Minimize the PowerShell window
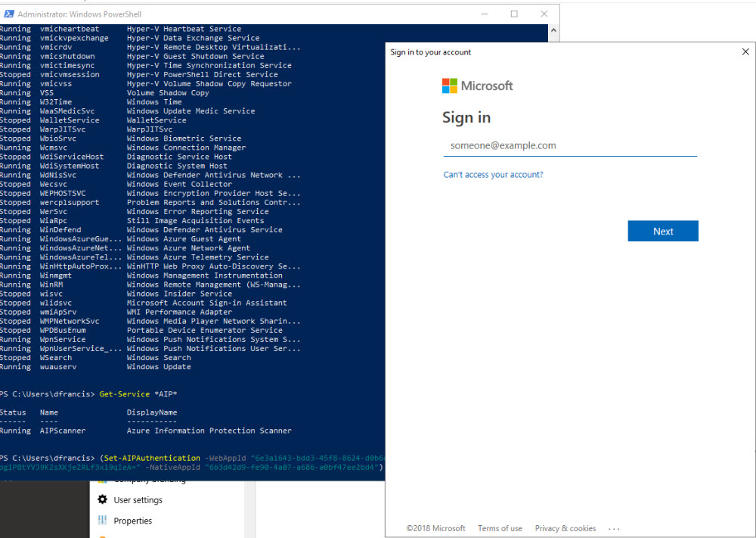The width and height of the screenshot is (756, 538). 485,14
